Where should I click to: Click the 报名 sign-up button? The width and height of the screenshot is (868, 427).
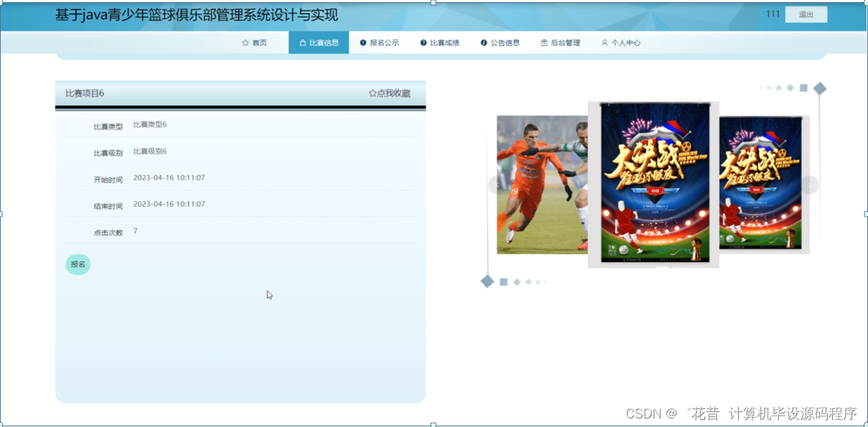coord(78,264)
